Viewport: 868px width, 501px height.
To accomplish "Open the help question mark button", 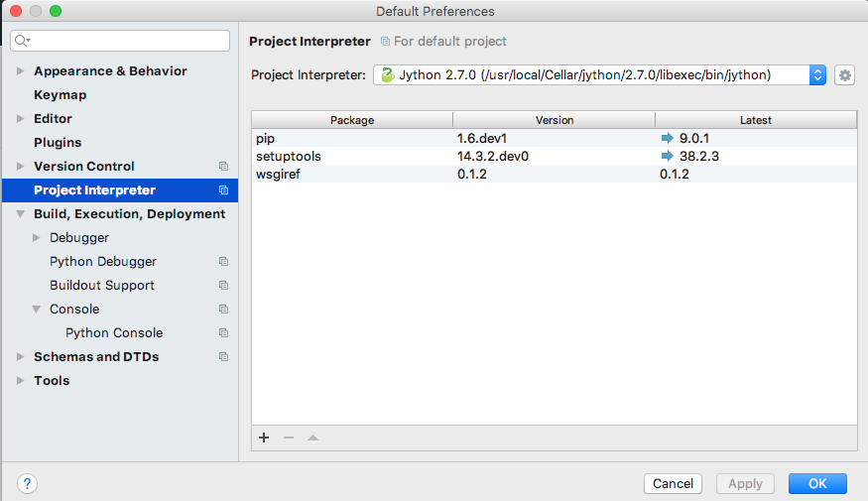I will 27,483.
